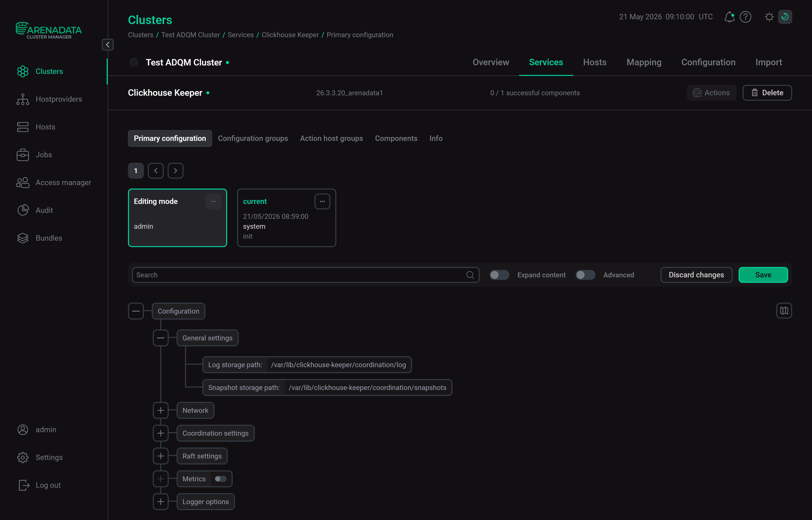Switch to the light theme sun icon
Image resolution: width=812 pixels, height=520 pixels.
[x=769, y=17]
